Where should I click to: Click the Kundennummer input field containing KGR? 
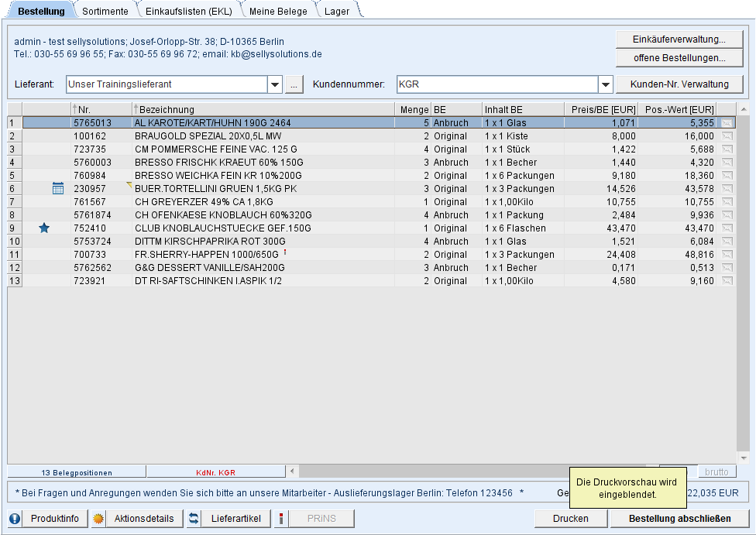tap(496, 84)
